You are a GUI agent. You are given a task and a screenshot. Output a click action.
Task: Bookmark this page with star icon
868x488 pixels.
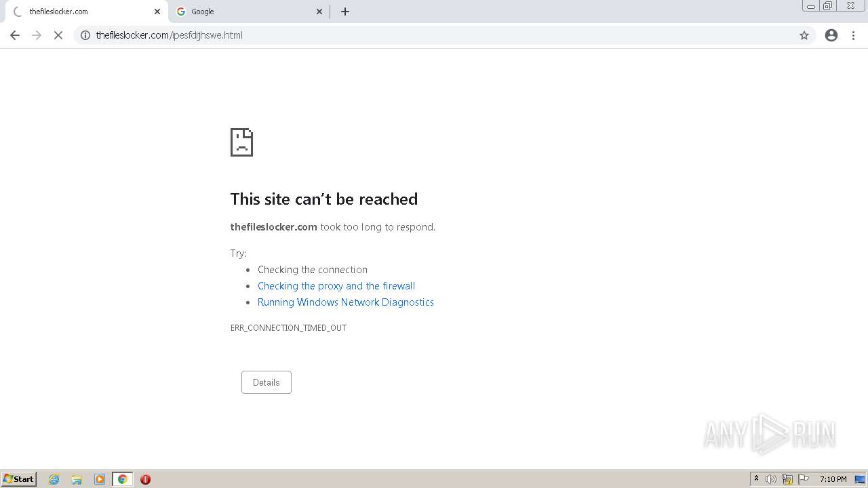pos(804,35)
